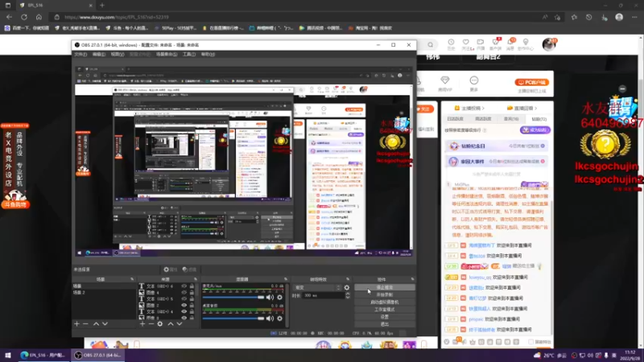Viewport: 644px width, 362px height.
Task: Open Douyu 创作中心 icon
Action: coord(526,43)
